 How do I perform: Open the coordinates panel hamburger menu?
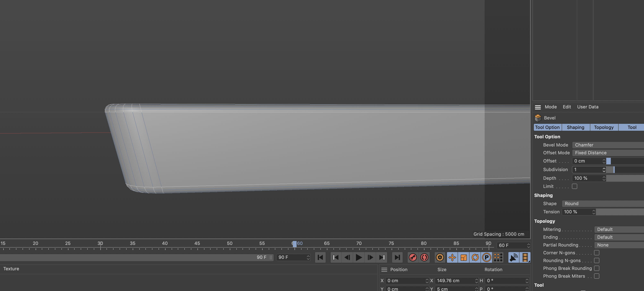coord(384,269)
